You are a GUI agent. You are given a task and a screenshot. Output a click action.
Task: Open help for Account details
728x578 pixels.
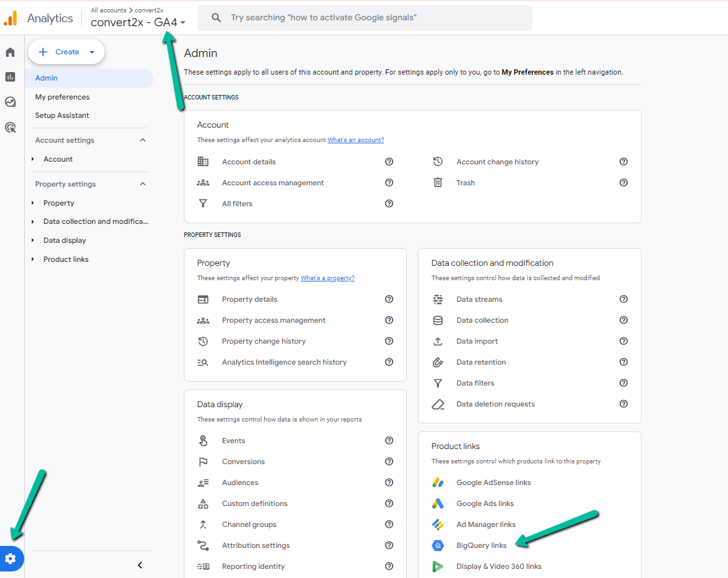tap(389, 162)
